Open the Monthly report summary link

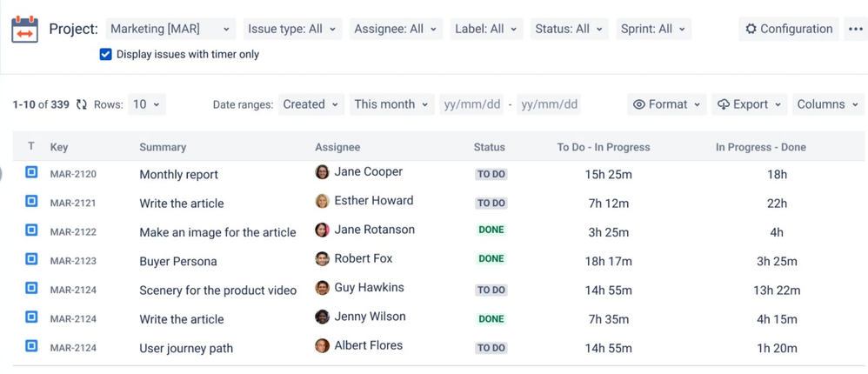pyautogui.click(x=178, y=174)
